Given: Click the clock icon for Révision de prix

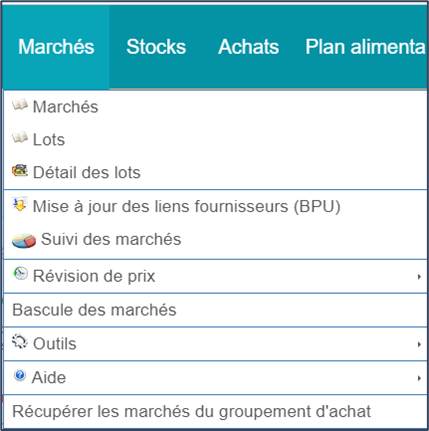Looking at the screenshot, I should tap(20, 274).
